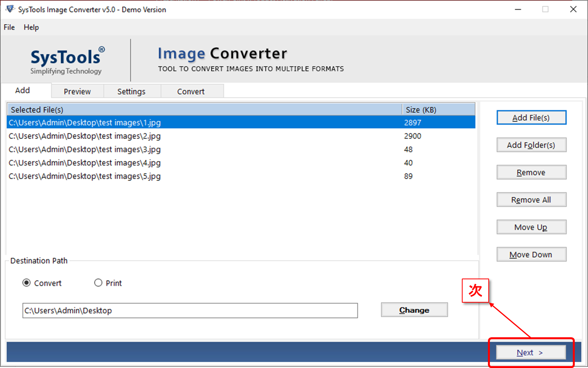Switch to the Preview tab
This screenshot has height=368, width=588.
(77, 91)
